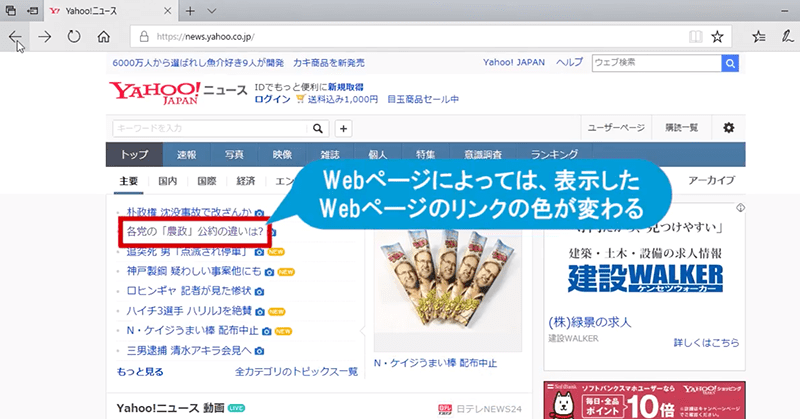Open the 建設WALKER ad banner
Viewport: 800px width, 419px height.
pos(645,278)
